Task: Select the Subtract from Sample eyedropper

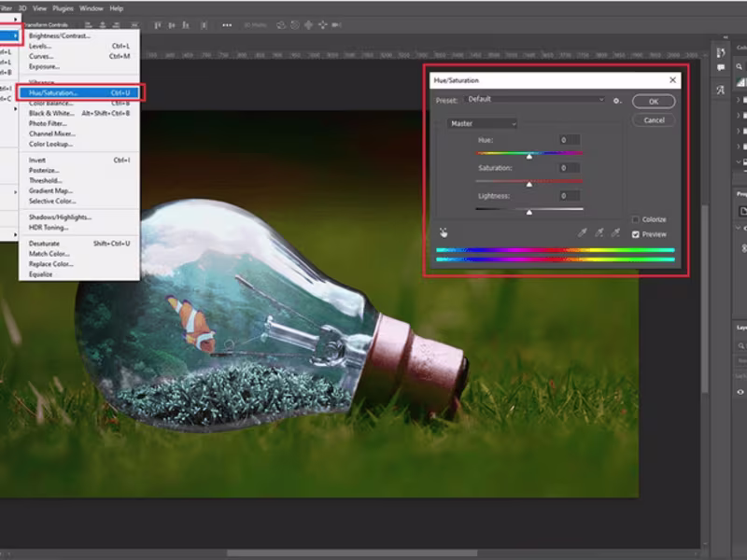Action: [616, 232]
